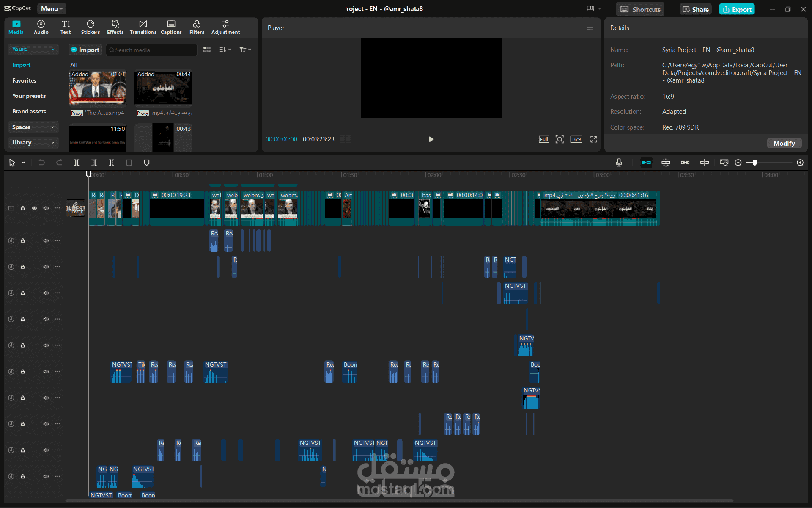Toggle the main track magnet snapping

click(646, 163)
